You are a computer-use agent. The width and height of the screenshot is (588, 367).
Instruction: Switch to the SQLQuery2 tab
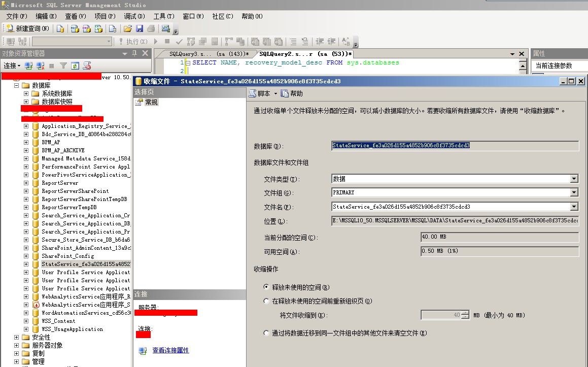point(305,54)
